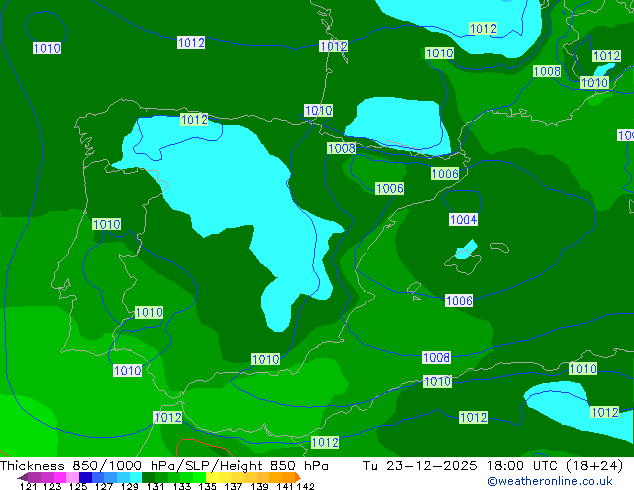
Task: Click legend value 129
Action: 129,486
